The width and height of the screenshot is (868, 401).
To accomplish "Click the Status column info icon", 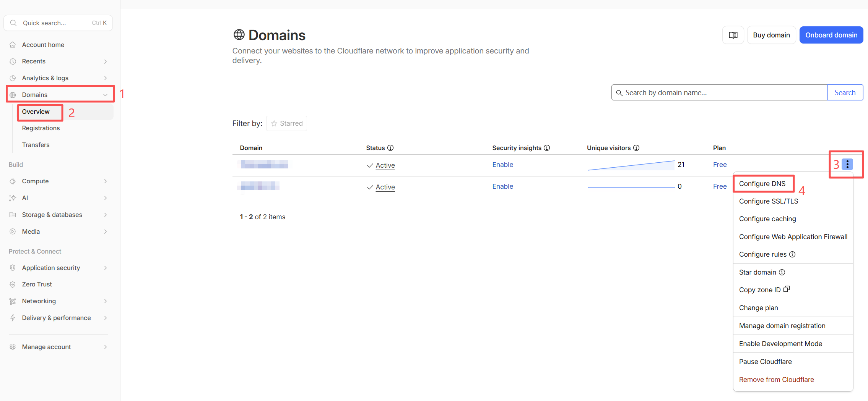I will [390, 148].
